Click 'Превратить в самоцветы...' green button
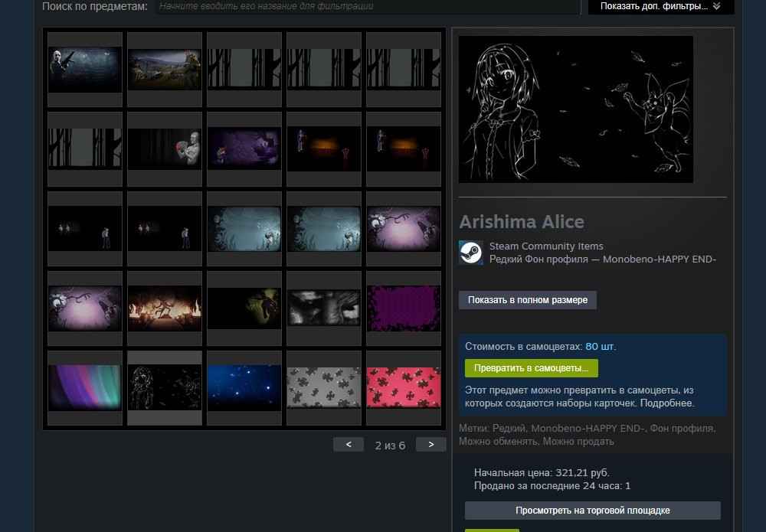The height and width of the screenshot is (532, 766). [x=532, y=368]
